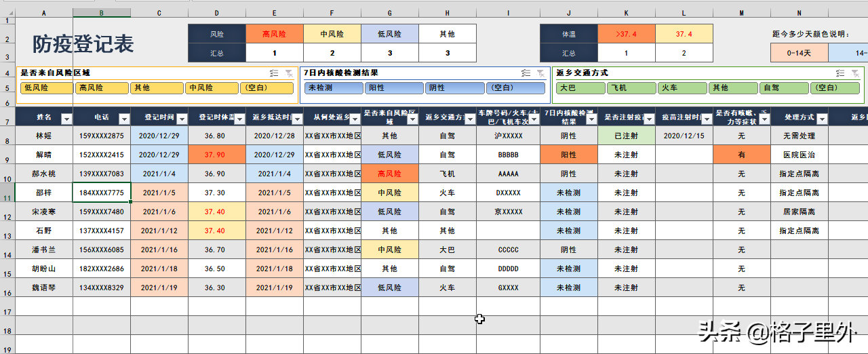Image resolution: width=868 pixels, height=354 pixels.
Task: Click the yellow 37.4 legend cell
Action: pos(684,34)
